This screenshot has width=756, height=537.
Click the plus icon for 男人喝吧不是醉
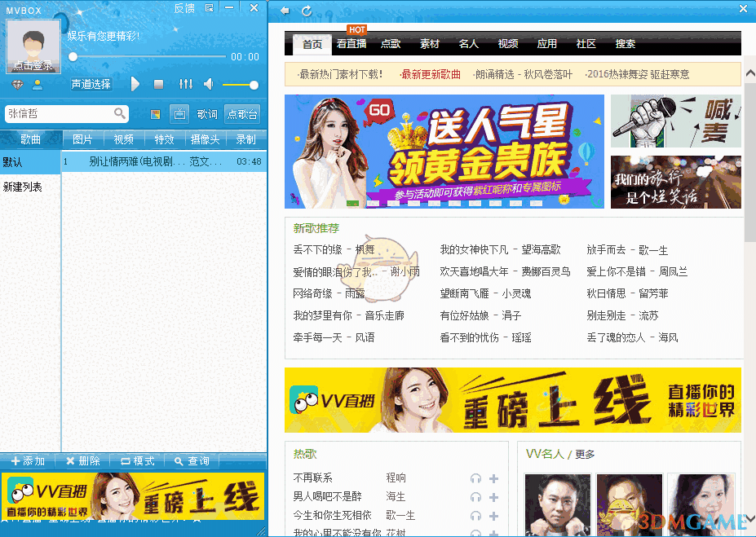tap(493, 497)
